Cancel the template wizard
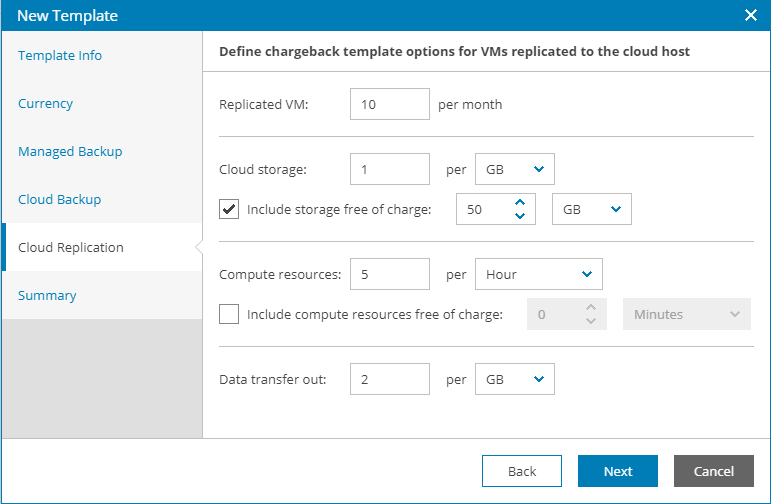This screenshot has width=771, height=504. (x=714, y=471)
